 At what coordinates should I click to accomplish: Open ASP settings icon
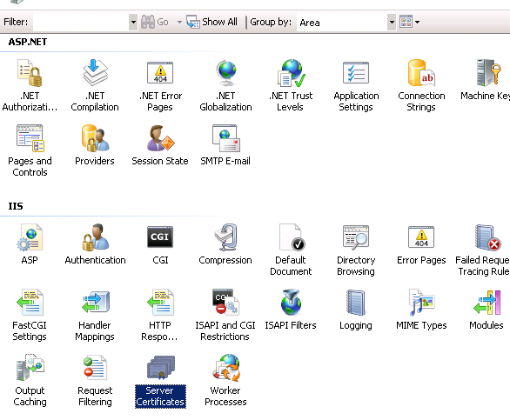click(x=30, y=244)
